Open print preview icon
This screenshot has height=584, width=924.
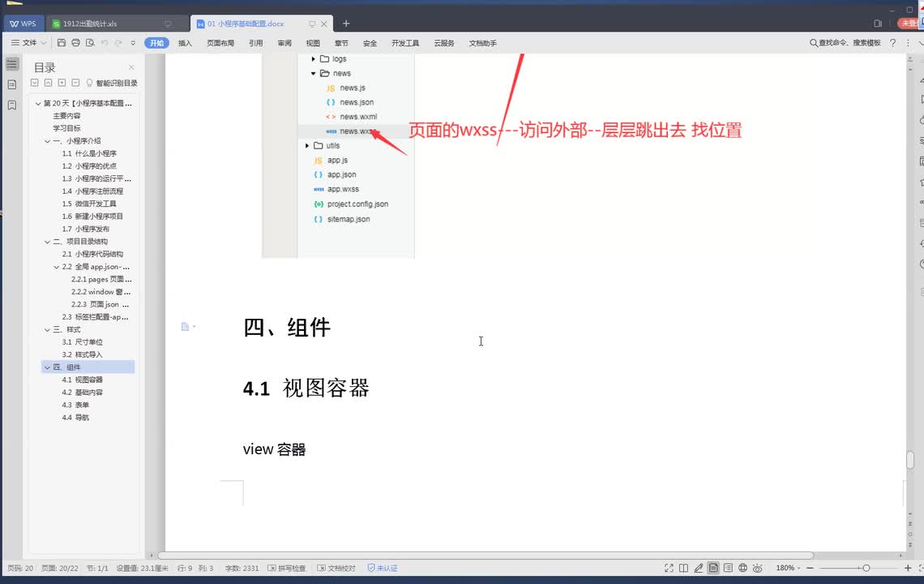tap(90, 42)
